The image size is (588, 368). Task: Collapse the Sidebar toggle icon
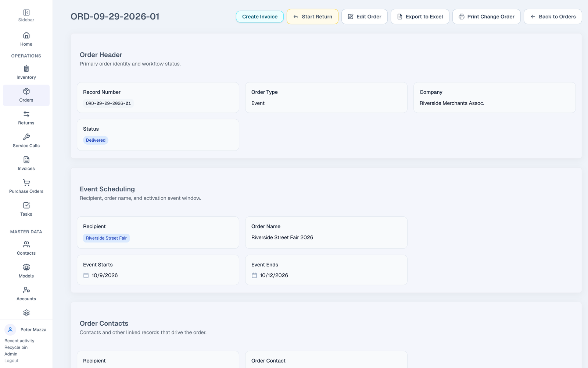(26, 13)
